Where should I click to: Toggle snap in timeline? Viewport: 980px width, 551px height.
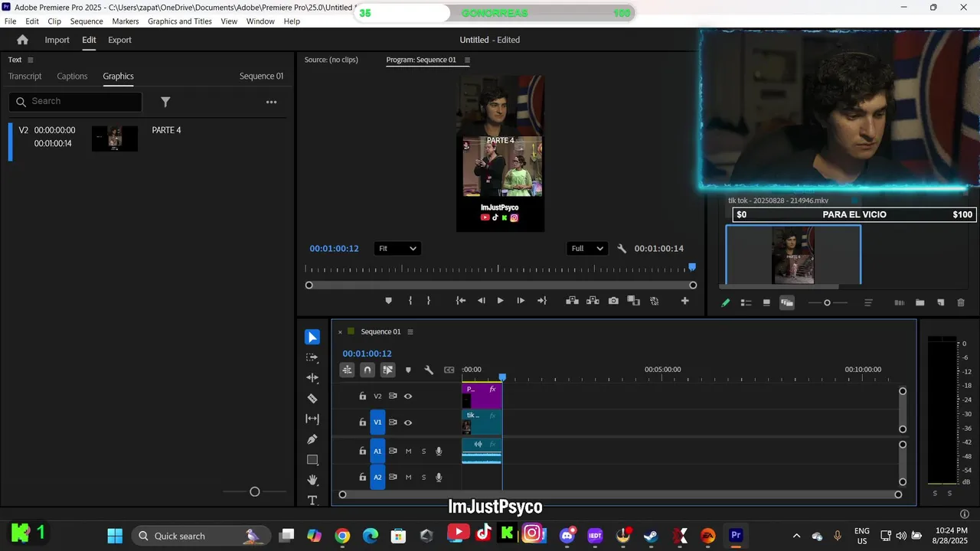point(367,370)
